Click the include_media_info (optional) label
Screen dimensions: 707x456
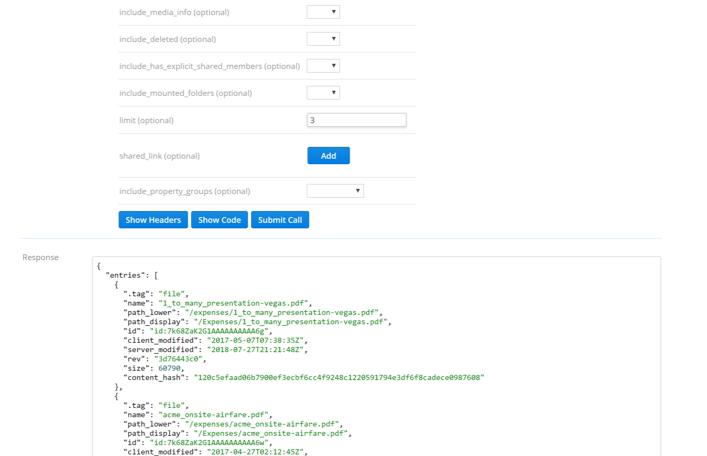pos(174,12)
